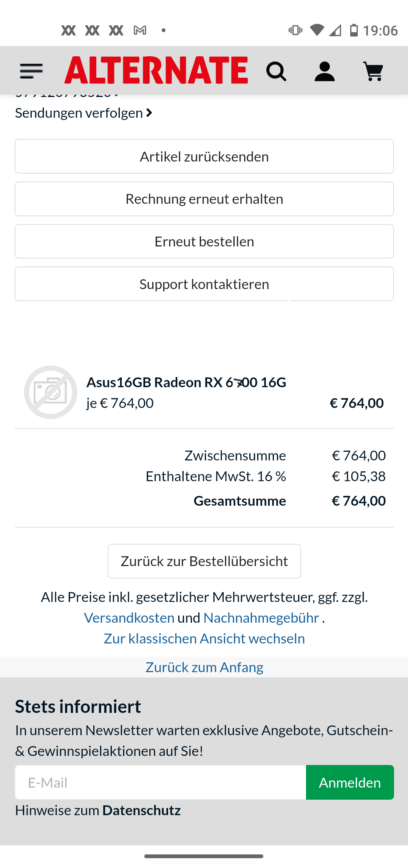Focus the newsletter E-Mail field
Screen dimensions: 408x868
[161, 782]
